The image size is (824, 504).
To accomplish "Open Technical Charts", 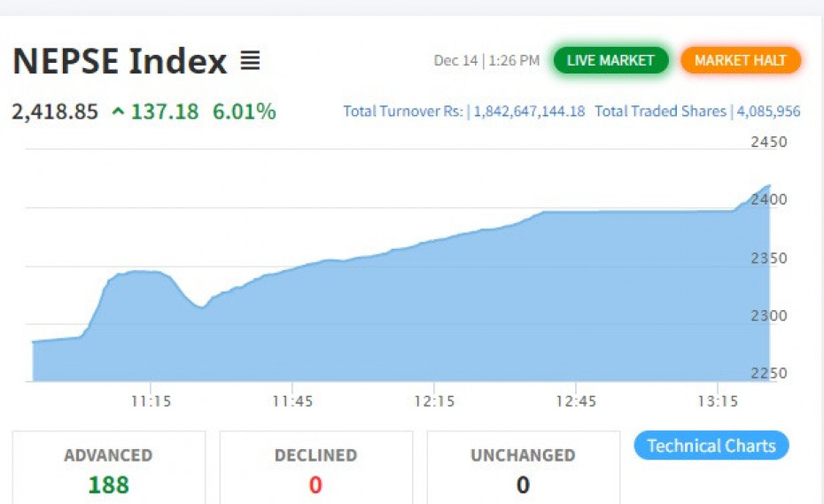I will tap(711, 446).
